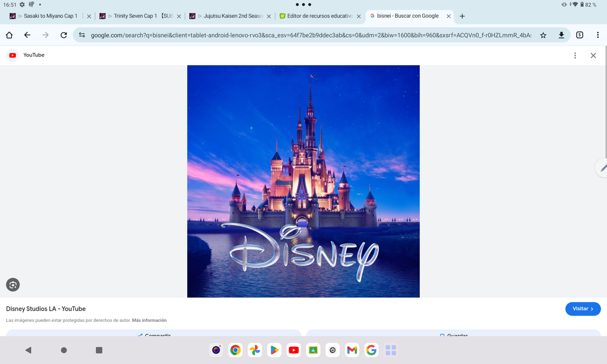Open the Más información link
607x364 pixels.
point(149,320)
